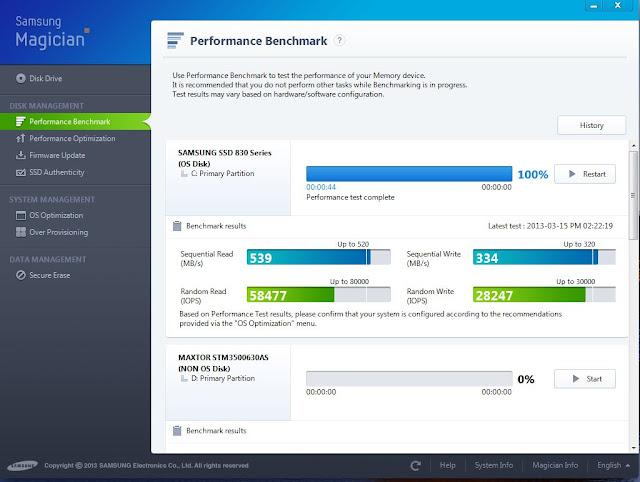
Task: Click the results list scrollbar thumb
Action: click(633, 195)
